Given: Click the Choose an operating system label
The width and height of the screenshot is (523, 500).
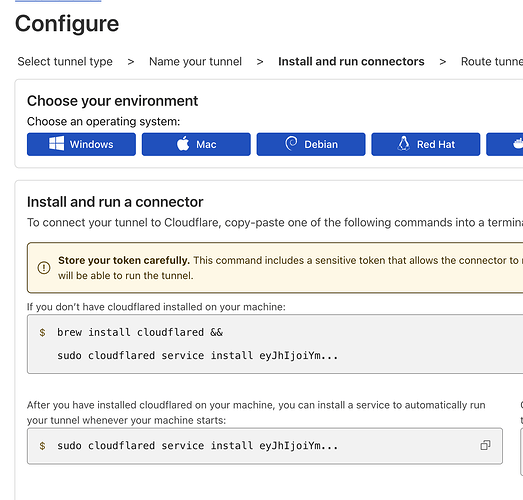Looking at the screenshot, I should coord(103,122).
